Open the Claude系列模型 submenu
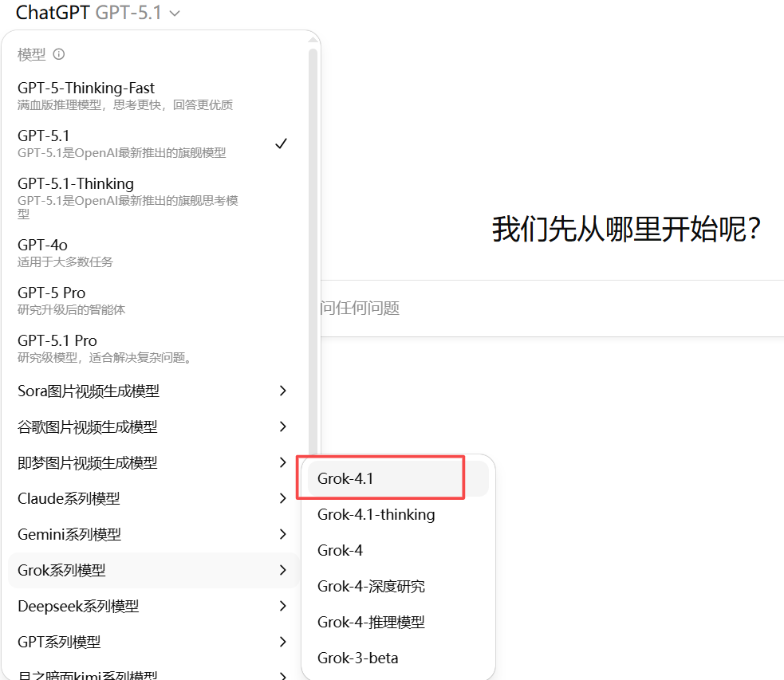 pyautogui.click(x=154, y=498)
